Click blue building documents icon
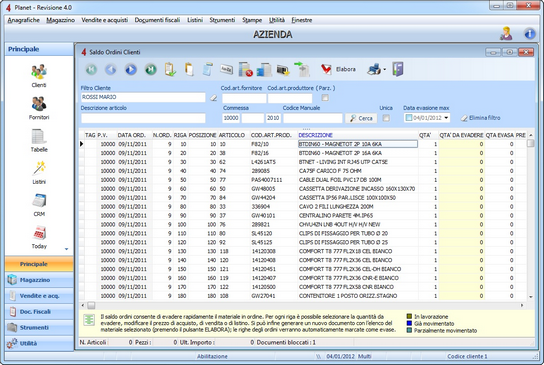 point(264,69)
